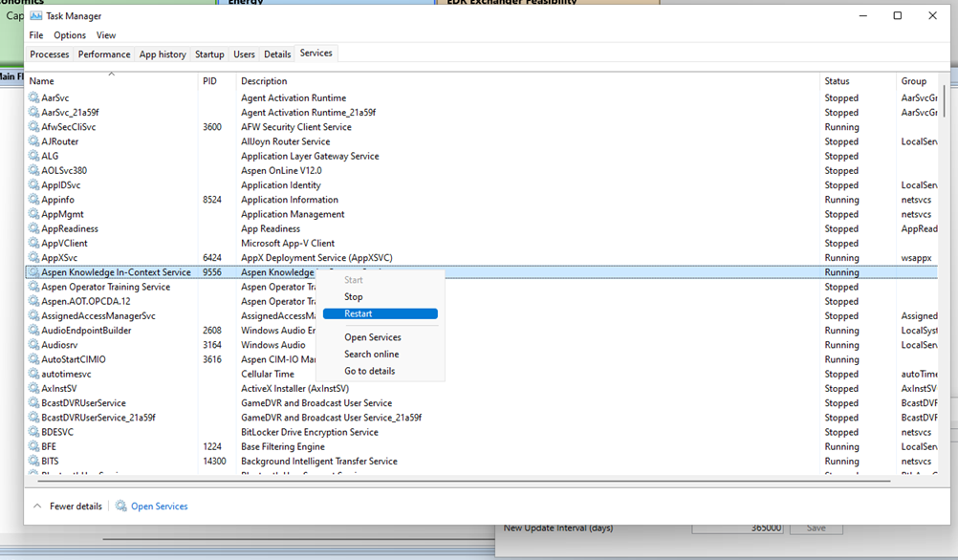The image size is (958, 560).
Task: Click the gear icon next to AppXSvc
Action: click(33, 257)
